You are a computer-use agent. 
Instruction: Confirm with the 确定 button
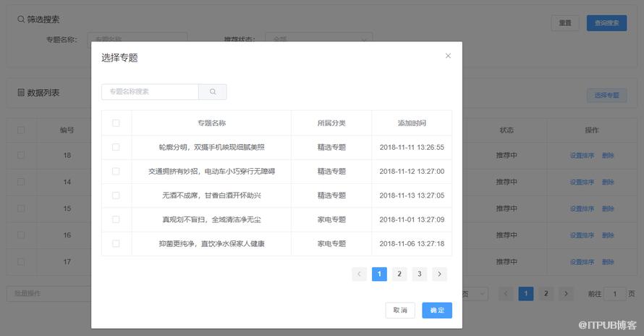(437, 310)
